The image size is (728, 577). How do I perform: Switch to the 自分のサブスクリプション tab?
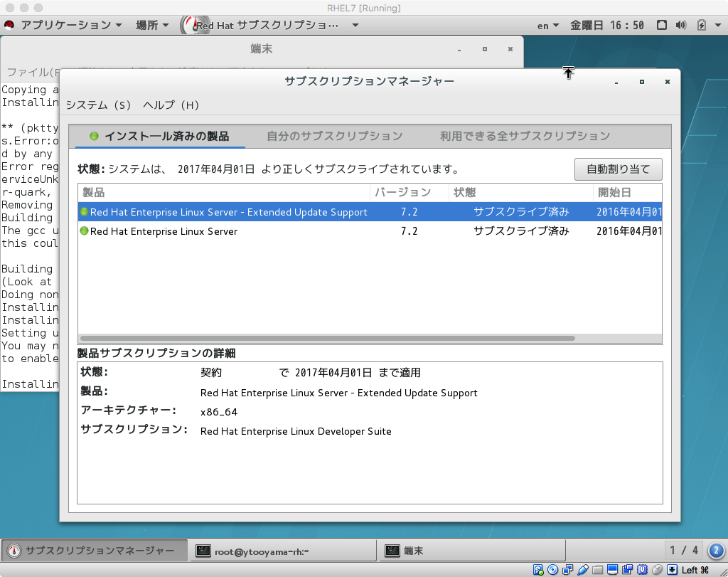(334, 136)
